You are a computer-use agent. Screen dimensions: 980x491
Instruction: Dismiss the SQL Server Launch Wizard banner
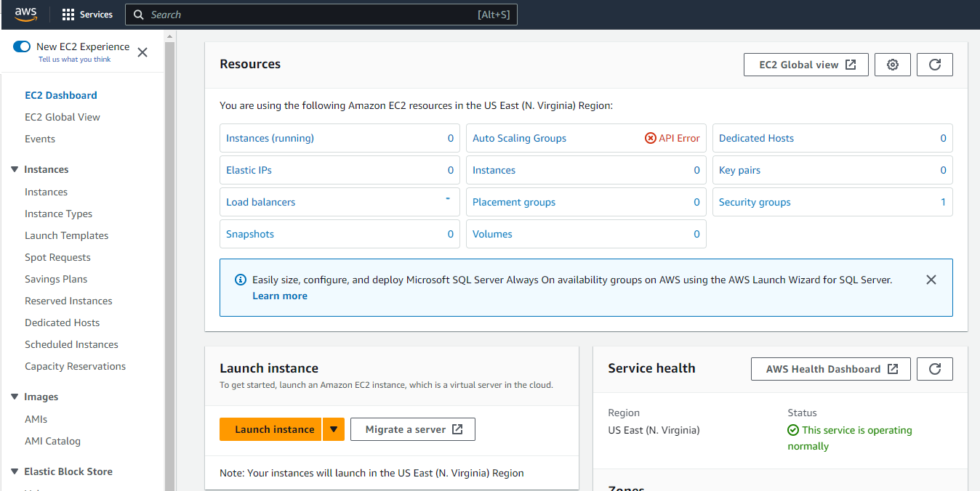point(931,280)
